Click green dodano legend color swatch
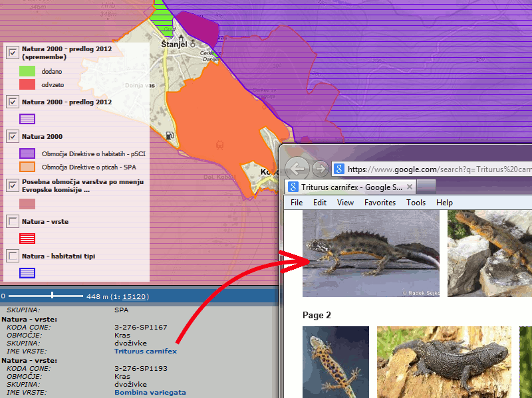 coord(27,70)
